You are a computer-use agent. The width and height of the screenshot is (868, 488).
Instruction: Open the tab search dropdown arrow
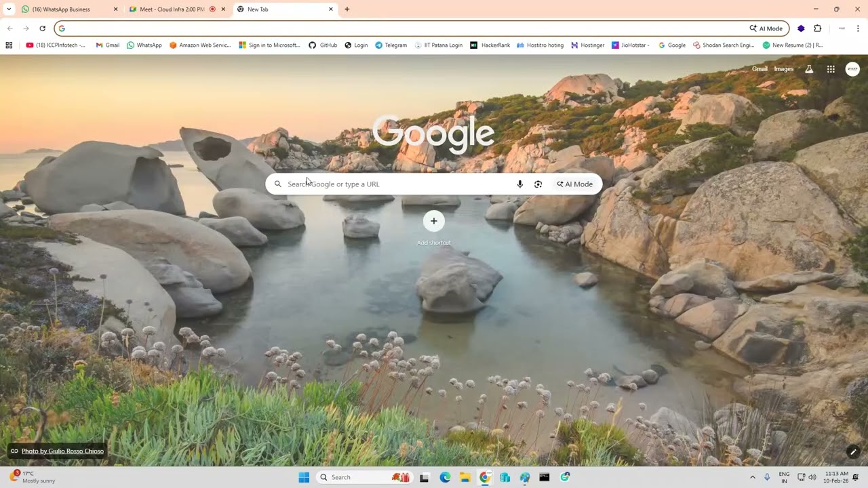(9, 9)
